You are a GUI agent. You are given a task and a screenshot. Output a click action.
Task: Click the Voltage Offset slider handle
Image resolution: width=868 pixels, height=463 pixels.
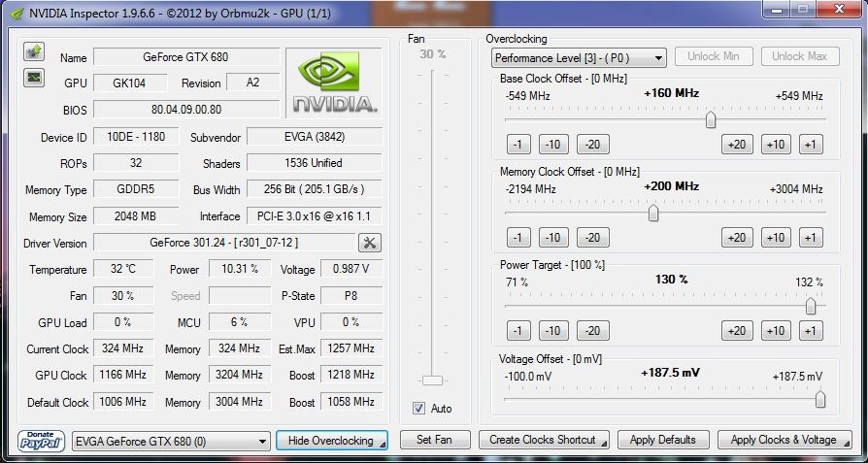pos(820,399)
